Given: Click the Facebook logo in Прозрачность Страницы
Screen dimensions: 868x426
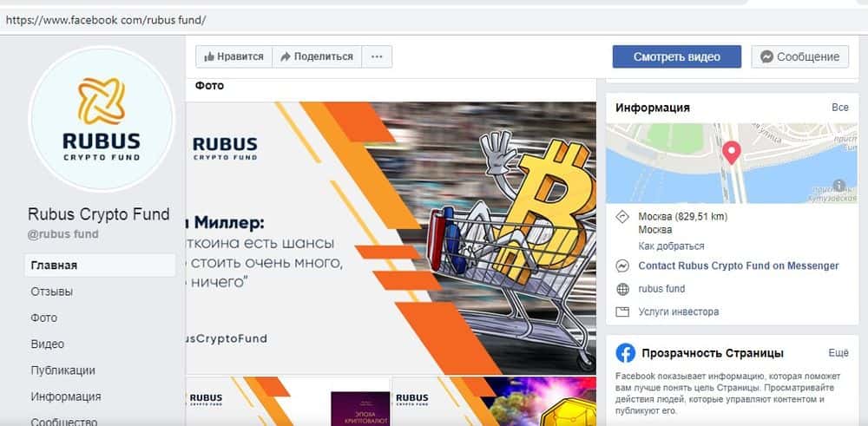Looking at the screenshot, I should [626, 353].
